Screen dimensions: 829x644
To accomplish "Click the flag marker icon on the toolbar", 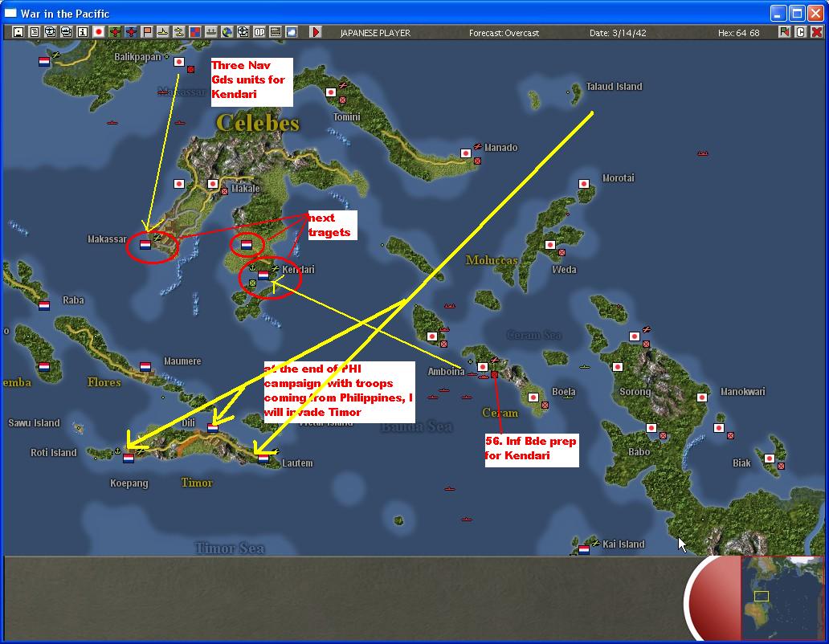I will pyautogui.click(x=148, y=33).
